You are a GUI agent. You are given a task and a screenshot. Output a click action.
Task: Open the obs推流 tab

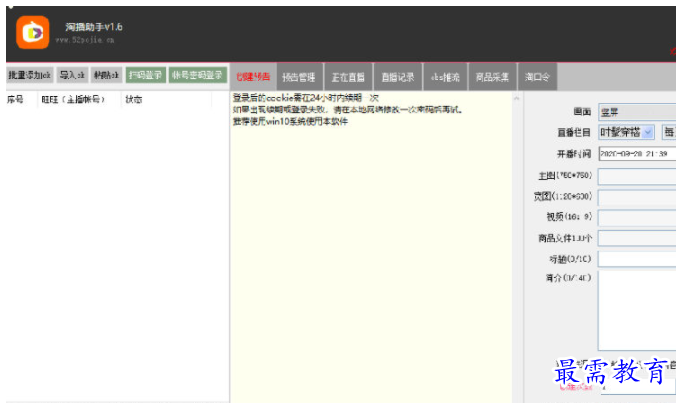point(445,77)
